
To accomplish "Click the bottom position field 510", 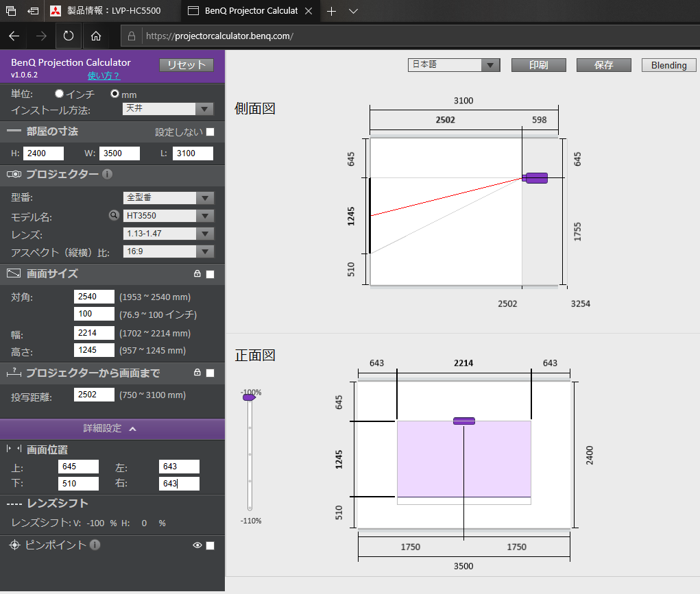I will [x=78, y=483].
